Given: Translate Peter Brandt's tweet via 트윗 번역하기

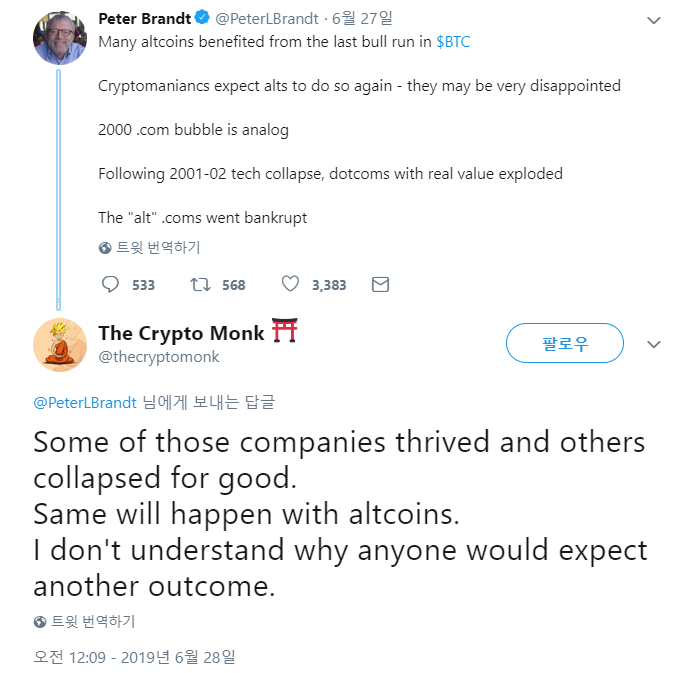Looking at the screenshot, I should click(158, 248).
